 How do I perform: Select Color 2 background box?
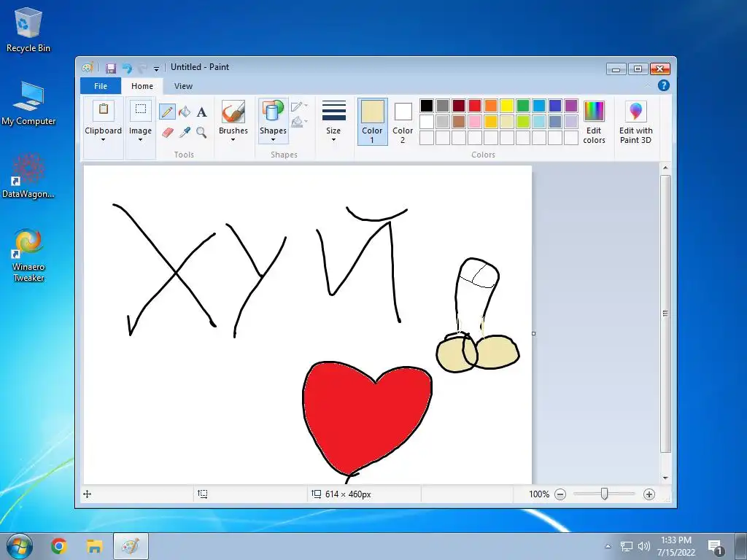tap(403, 122)
